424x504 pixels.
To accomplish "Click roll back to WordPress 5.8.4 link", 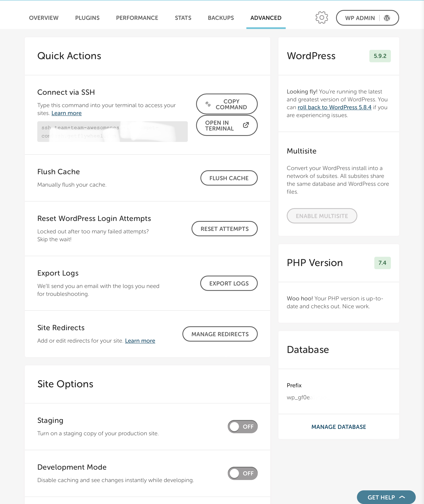I will 334,107.
